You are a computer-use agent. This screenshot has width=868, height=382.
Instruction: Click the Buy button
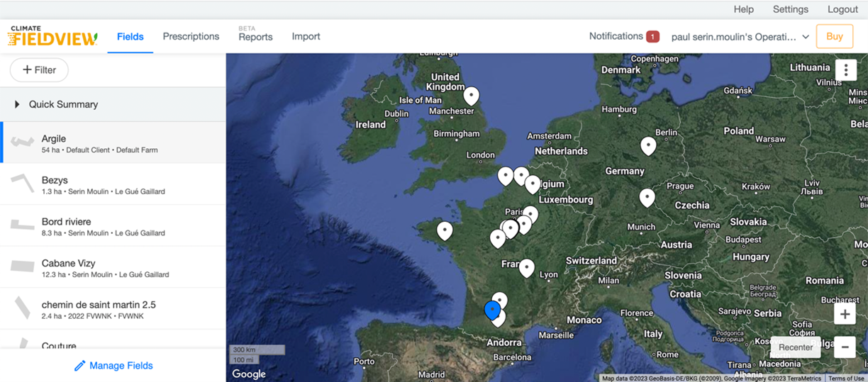coord(835,36)
